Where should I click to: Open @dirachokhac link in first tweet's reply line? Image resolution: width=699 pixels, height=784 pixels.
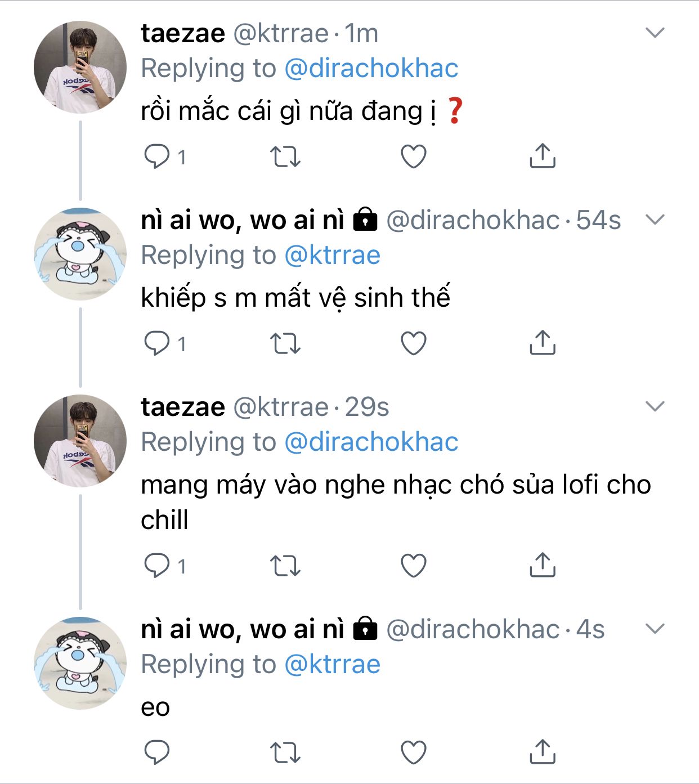coord(371,69)
